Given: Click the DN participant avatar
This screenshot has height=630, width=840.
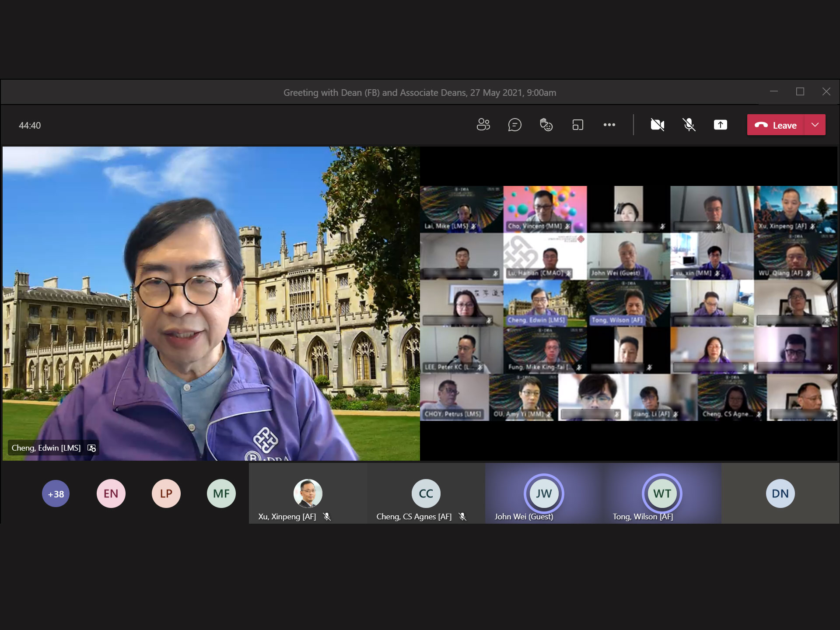Looking at the screenshot, I should click(x=780, y=494).
